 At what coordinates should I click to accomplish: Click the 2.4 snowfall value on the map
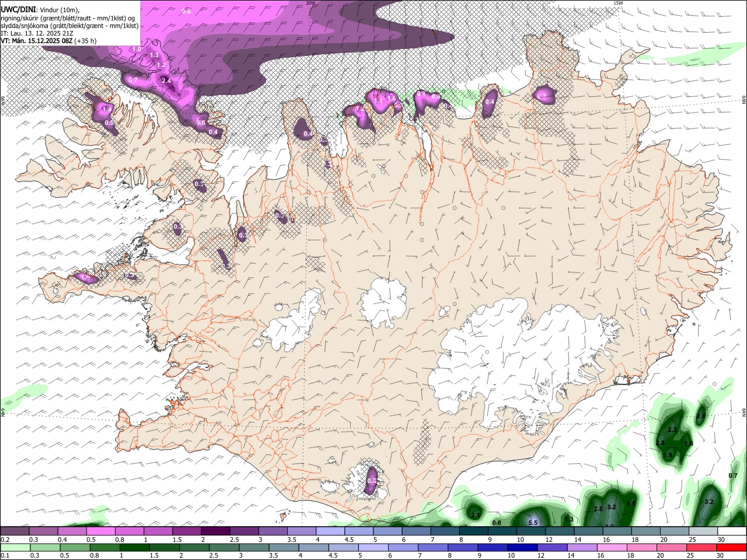pyautogui.click(x=166, y=80)
